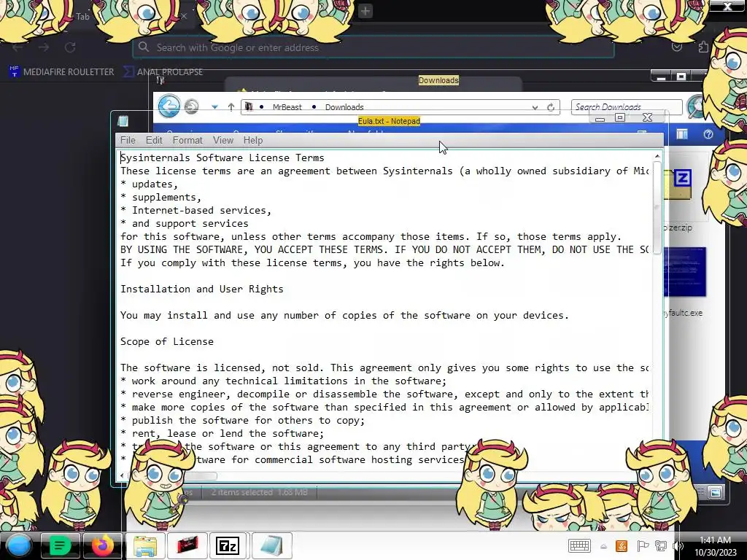Open the green app on the taskbar

(x=60, y=545)
